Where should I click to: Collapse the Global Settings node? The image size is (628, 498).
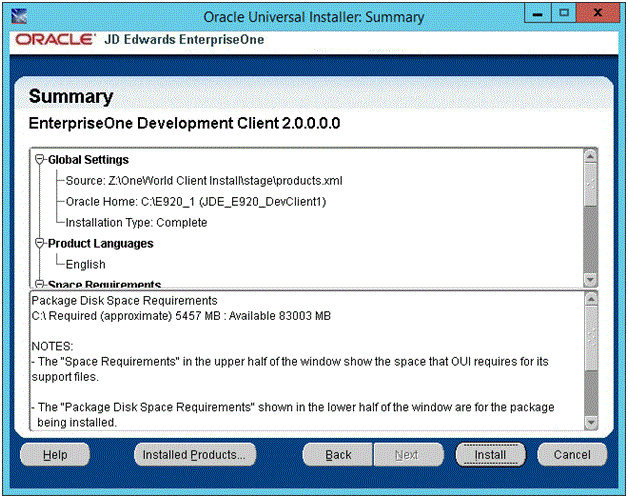pyautogui.click(x=39, y=159)
